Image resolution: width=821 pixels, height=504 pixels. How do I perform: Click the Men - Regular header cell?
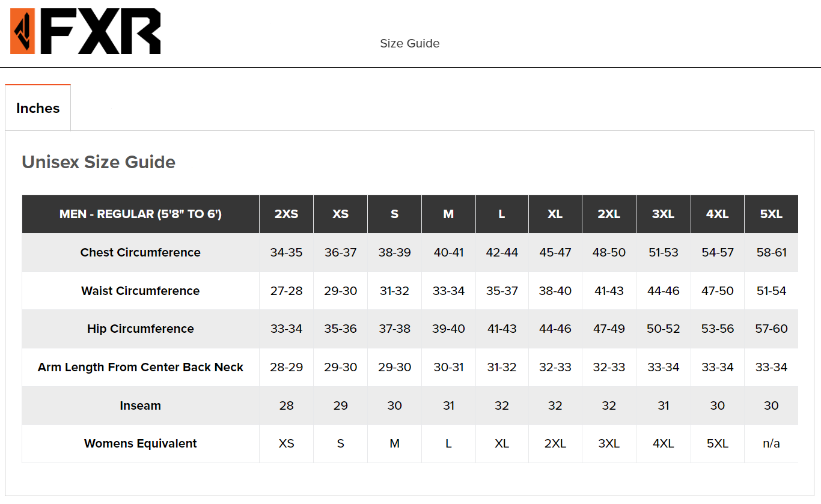(141, 214)
